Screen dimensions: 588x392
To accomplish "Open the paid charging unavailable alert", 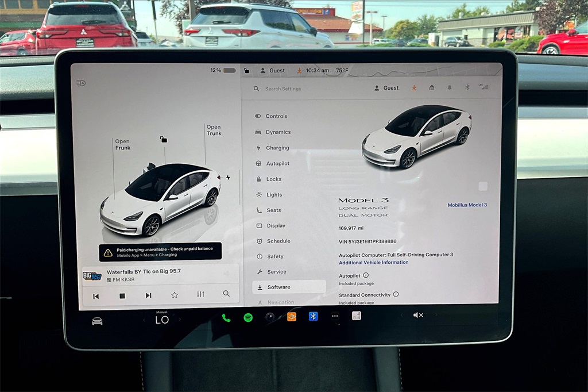I will pyautogui.click(x=160, y=252).
